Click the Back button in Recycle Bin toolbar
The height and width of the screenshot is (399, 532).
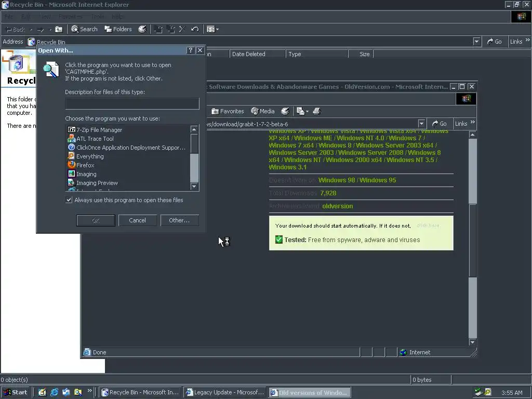coord(16,30)
